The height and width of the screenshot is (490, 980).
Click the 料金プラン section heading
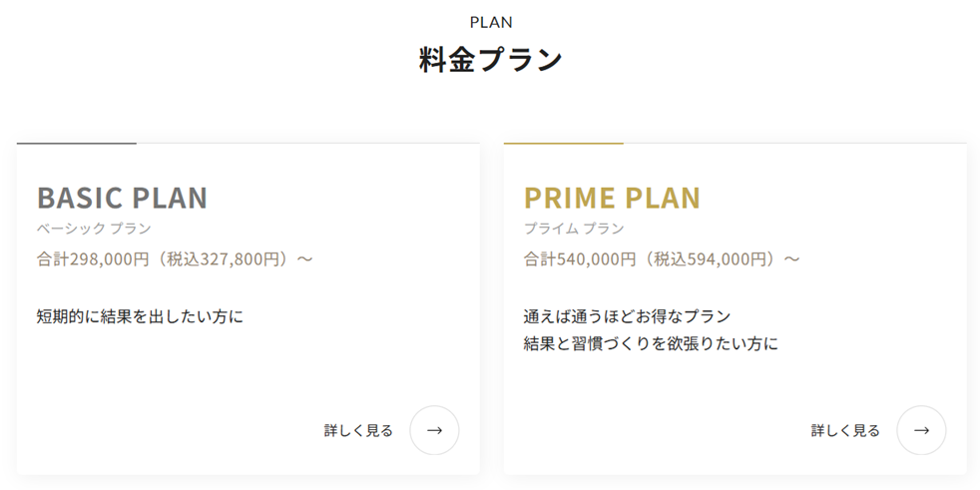point(491,60)
